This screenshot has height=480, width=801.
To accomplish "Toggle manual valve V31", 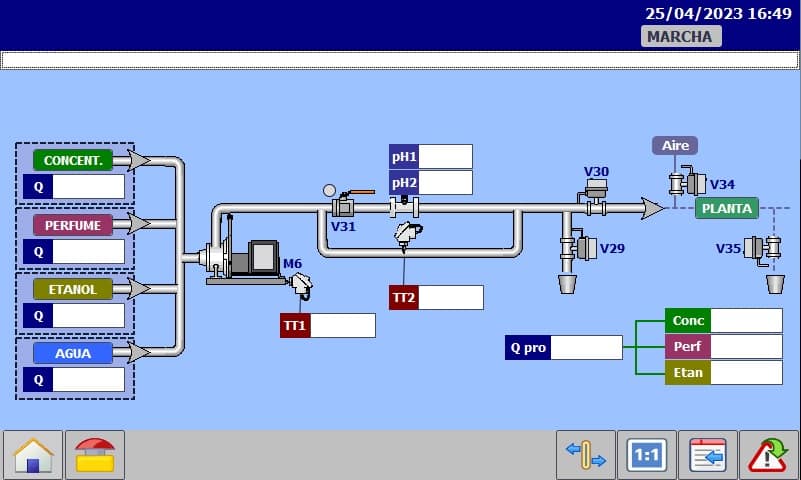I will coord(345,204).
